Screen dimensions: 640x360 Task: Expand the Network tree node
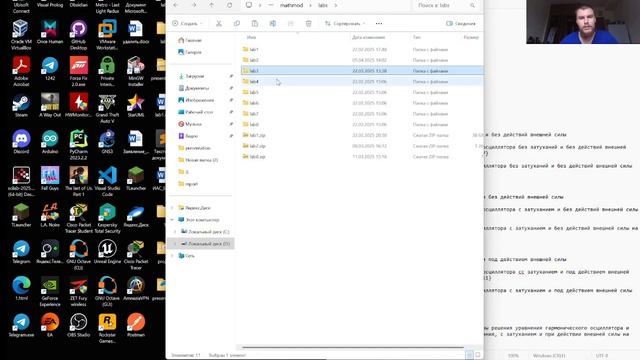pyautogui.click(x=172, y=256)
